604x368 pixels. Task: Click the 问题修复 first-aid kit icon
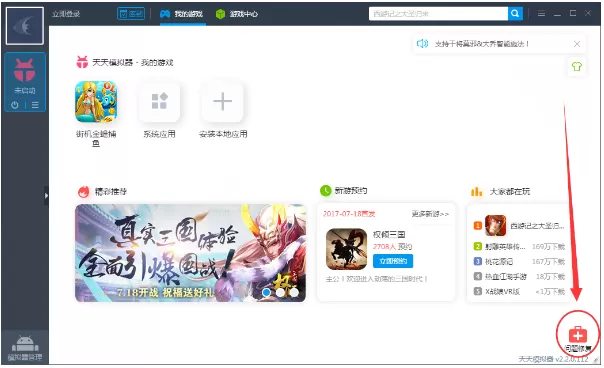point(577,334)
